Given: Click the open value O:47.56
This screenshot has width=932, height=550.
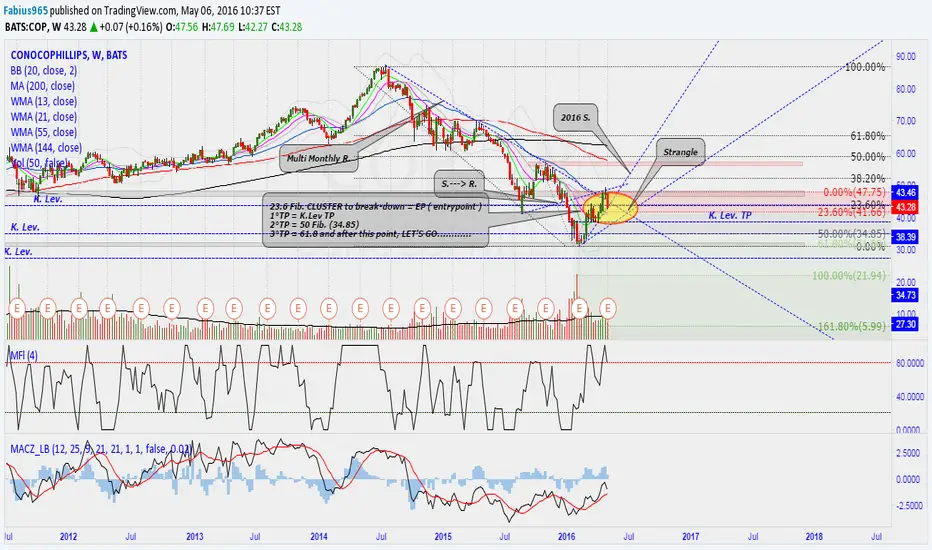Looking at the screenshot, I should (x=182, y=27).
